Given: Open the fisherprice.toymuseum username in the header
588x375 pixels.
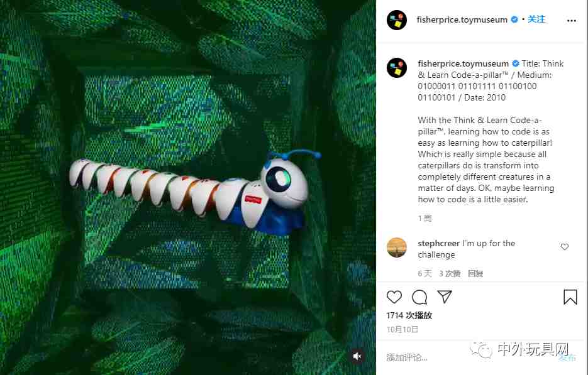Looking at the screenshot, I should coord(462,19).
